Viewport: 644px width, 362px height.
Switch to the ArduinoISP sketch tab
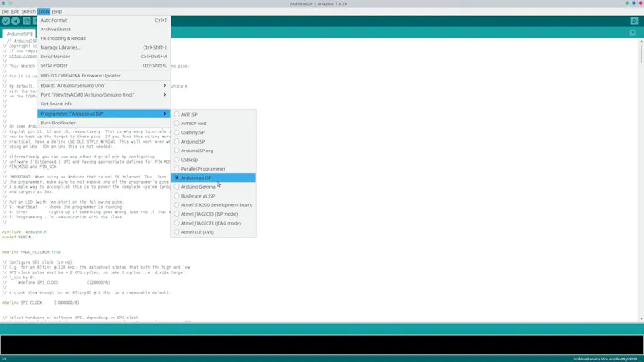click(19, 34)
